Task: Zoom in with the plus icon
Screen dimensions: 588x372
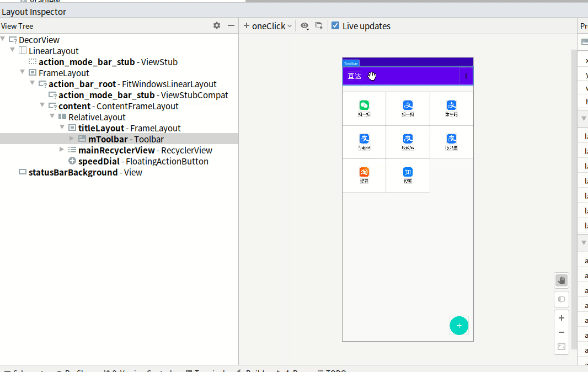Action: pos(562,318)
